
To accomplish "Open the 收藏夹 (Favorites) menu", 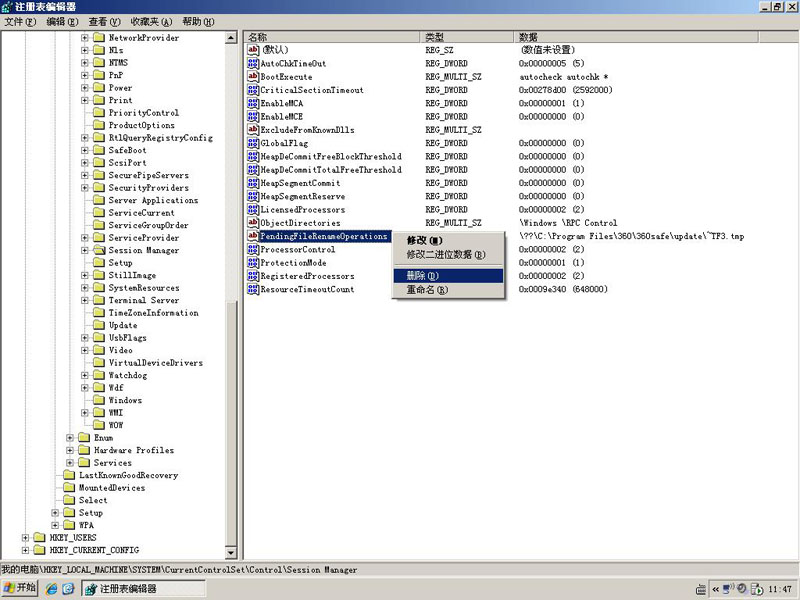I will click(x=151, y=22).
